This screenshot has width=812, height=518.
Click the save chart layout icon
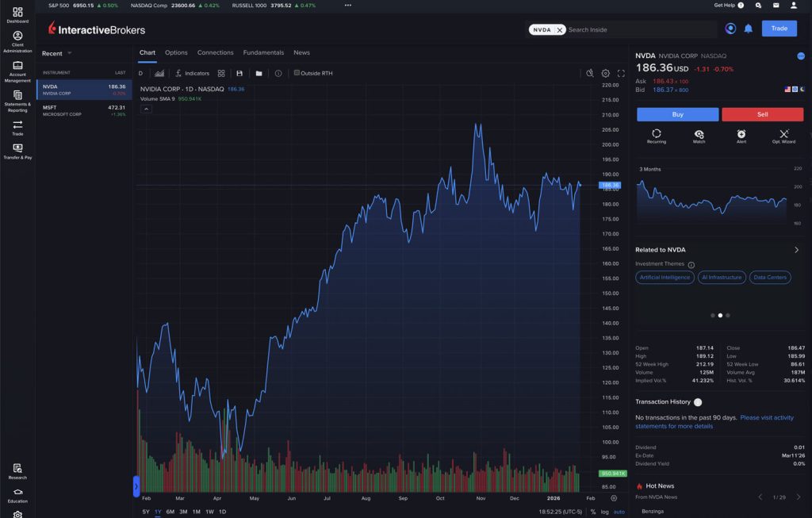coord(239,73)
